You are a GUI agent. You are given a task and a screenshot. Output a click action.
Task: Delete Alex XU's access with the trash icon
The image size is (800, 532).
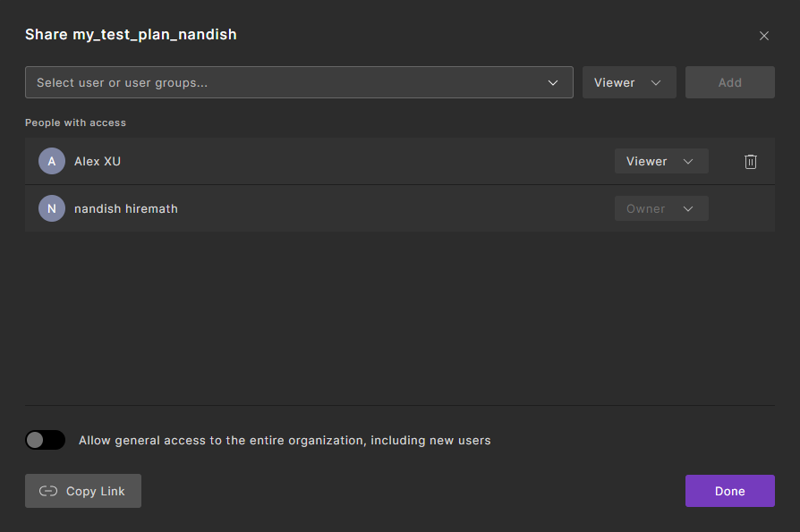(x=751, y=162)
